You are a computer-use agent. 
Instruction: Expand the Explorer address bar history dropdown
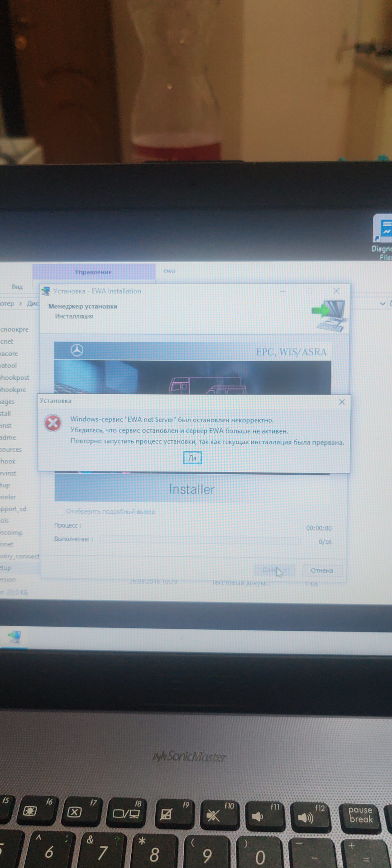coord(383,304)
